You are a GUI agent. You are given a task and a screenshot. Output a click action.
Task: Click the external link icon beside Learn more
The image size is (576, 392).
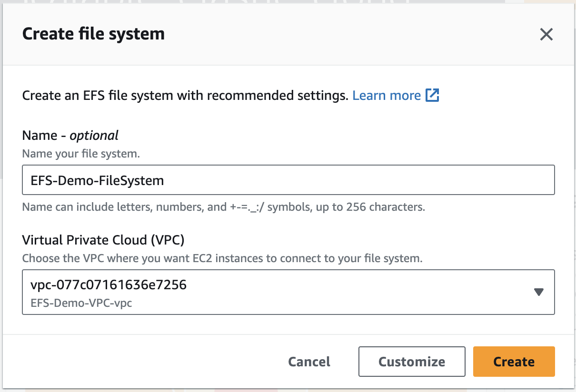[432, 95]
